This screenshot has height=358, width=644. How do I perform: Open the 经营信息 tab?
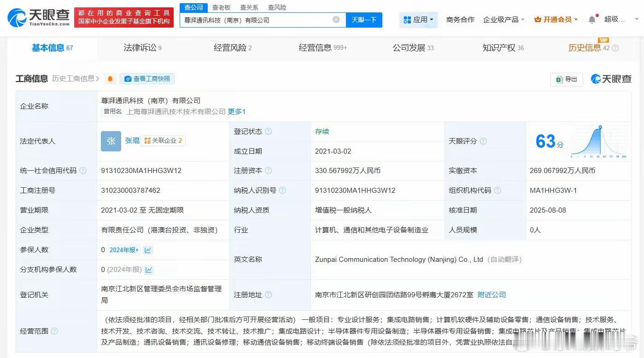tap(323, 48)
